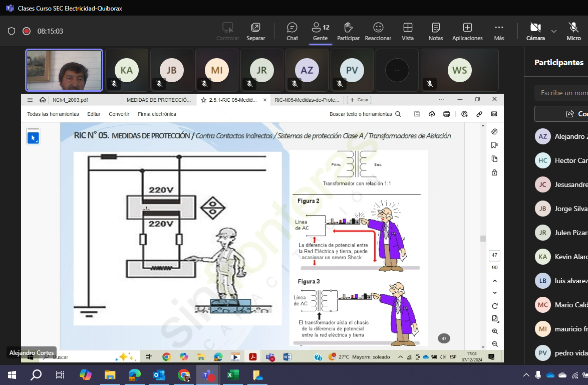Open Todas las herramientas
Image resolution: width=588 pixels, height=385 pixels.
(x=53, y=114)
